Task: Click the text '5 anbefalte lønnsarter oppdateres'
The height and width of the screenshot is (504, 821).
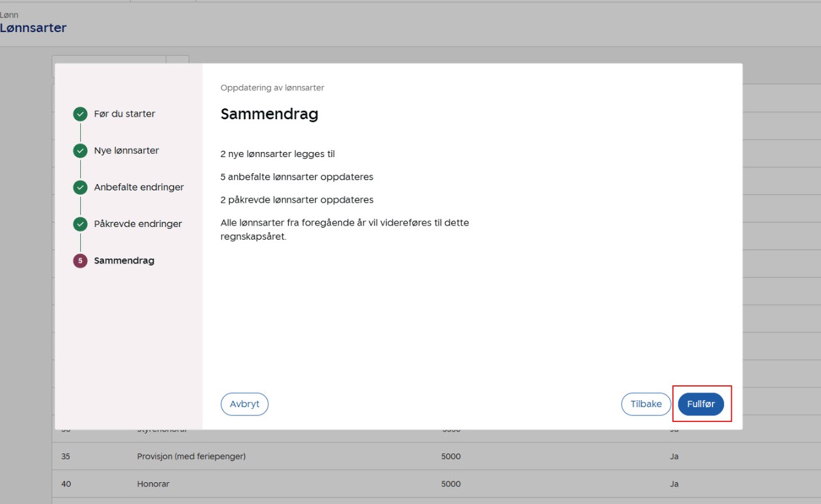Action: tap(296, 177)
